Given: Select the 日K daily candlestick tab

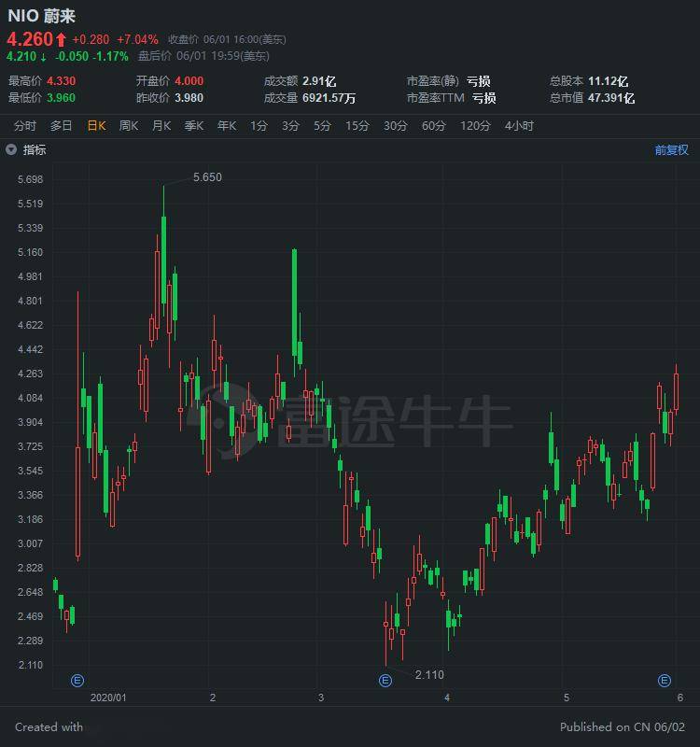Looking at the screenshot, I should tap(96, 126).
